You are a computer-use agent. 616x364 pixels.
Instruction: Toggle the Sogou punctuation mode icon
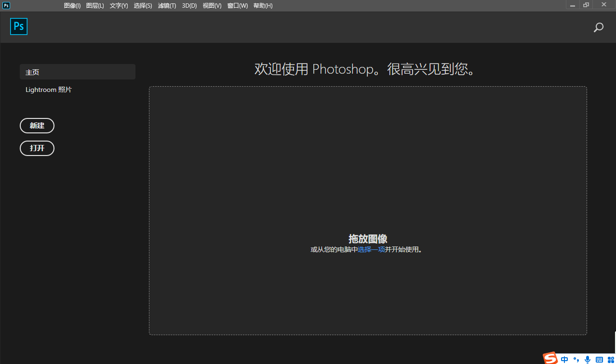576,360
